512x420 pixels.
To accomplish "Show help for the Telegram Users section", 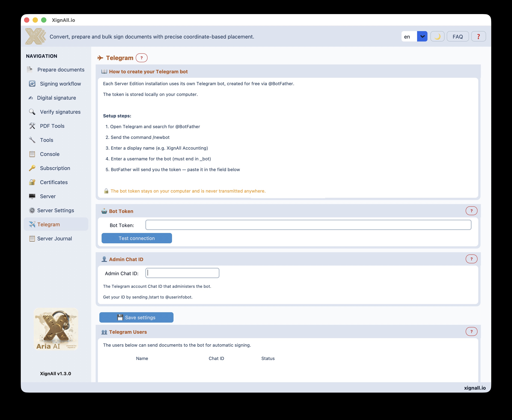I will 472,331.
